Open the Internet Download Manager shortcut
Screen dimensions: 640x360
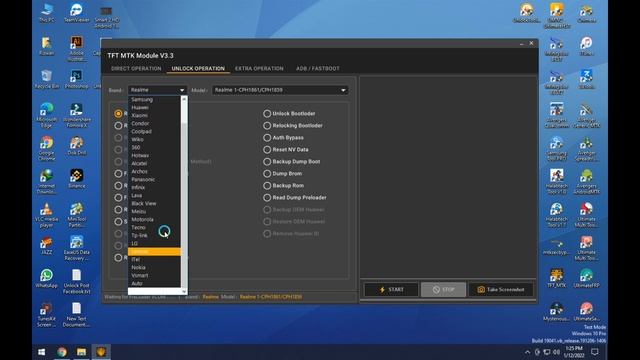[x=47, y=181]
